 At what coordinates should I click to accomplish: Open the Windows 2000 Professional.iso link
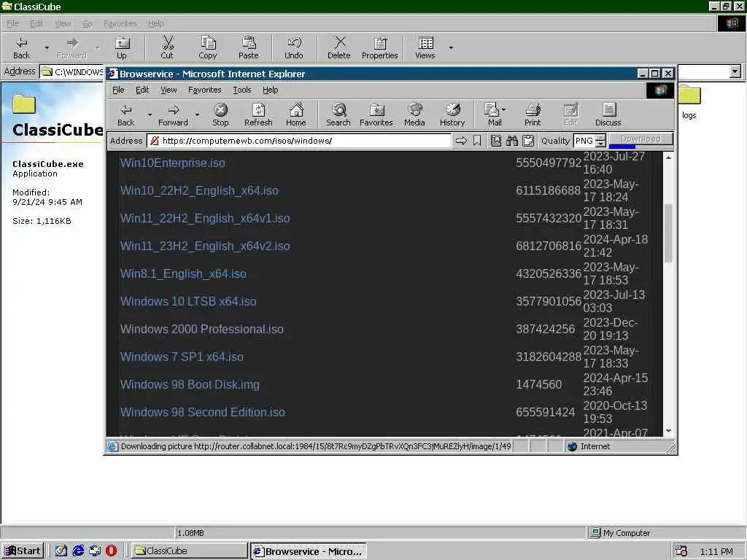point(201,329)
